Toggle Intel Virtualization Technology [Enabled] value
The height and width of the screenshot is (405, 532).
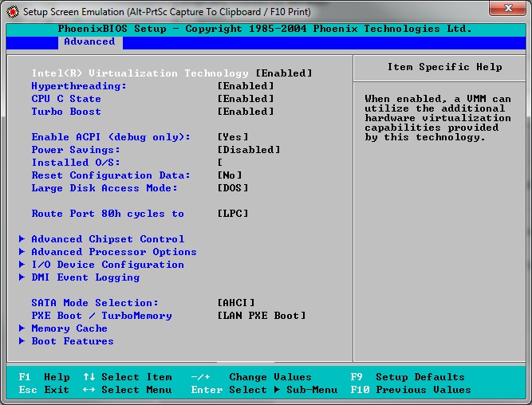click(284, 73)
